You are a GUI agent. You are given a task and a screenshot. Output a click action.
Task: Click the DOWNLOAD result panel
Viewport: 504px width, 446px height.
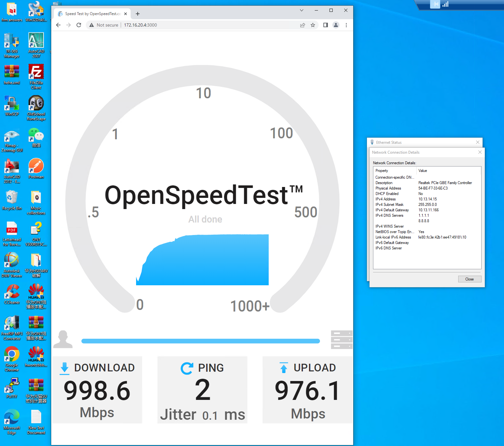[x=97, y=390]
